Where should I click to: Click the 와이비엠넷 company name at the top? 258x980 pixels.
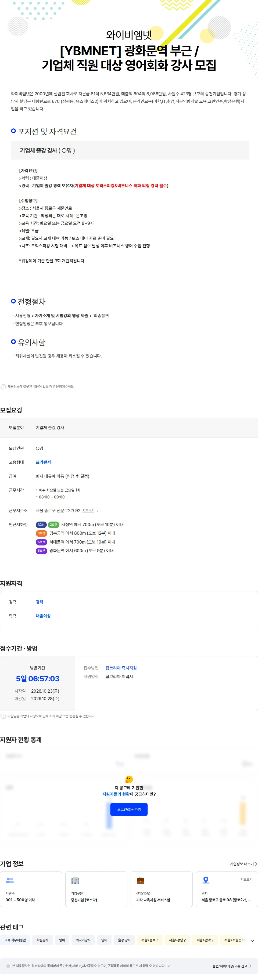(x=129, y=35)
